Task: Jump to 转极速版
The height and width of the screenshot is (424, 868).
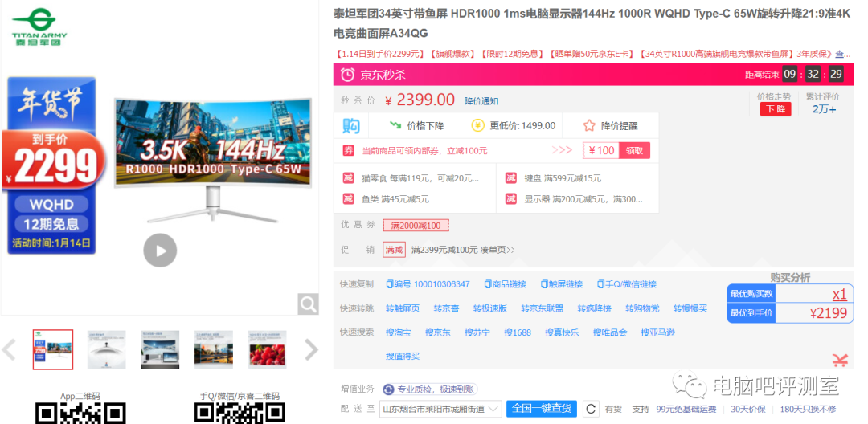Action: [490, 308]
